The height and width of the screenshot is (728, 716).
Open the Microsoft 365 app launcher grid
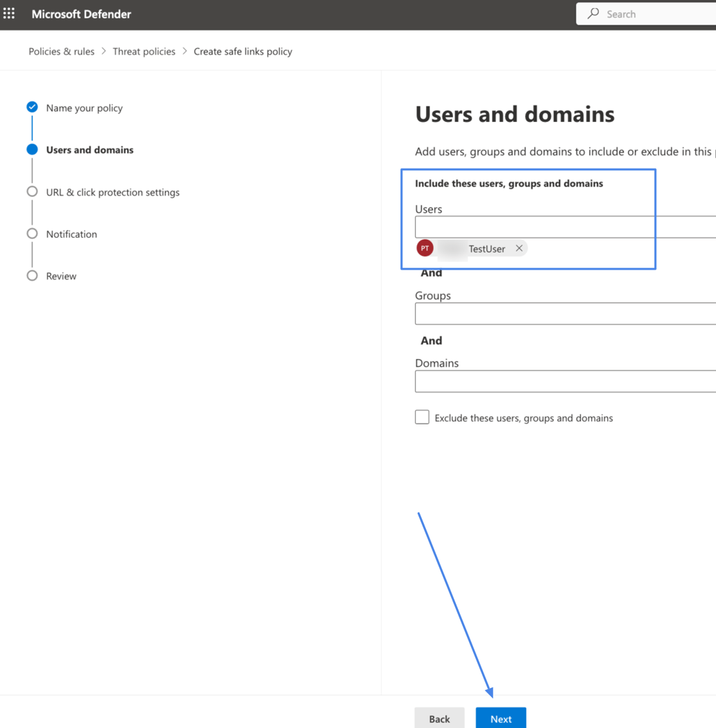click(9, 13)
